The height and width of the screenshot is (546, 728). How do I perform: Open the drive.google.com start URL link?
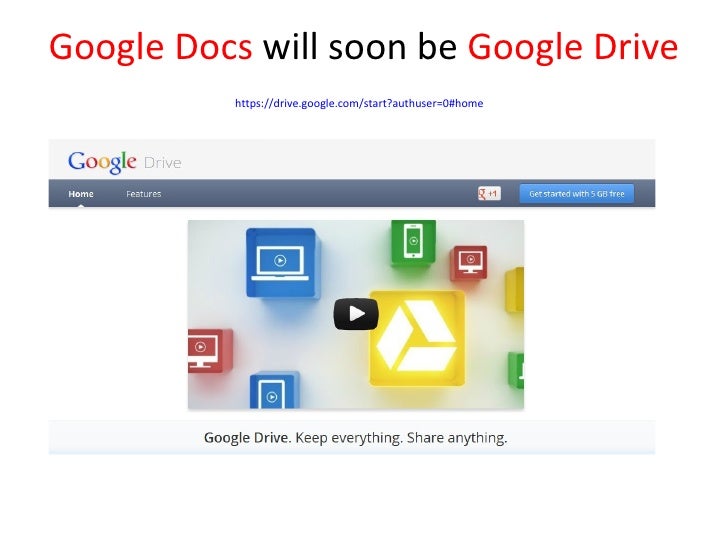tap(359, 103)
